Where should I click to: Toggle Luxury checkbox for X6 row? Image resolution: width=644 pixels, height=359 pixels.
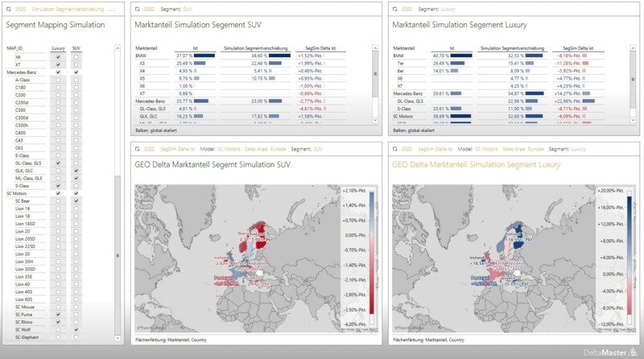click(x=58, y=57)
